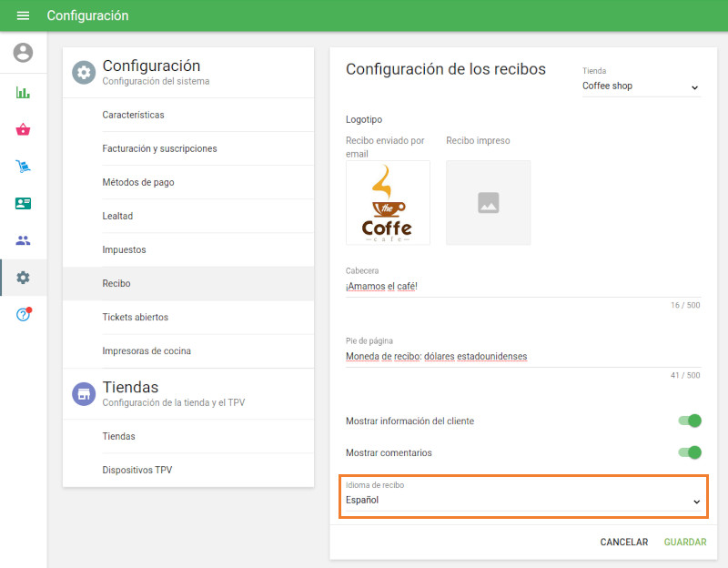Click the empty printed receipt logo placeholder
728x568 pixels.
pos(488,202)
